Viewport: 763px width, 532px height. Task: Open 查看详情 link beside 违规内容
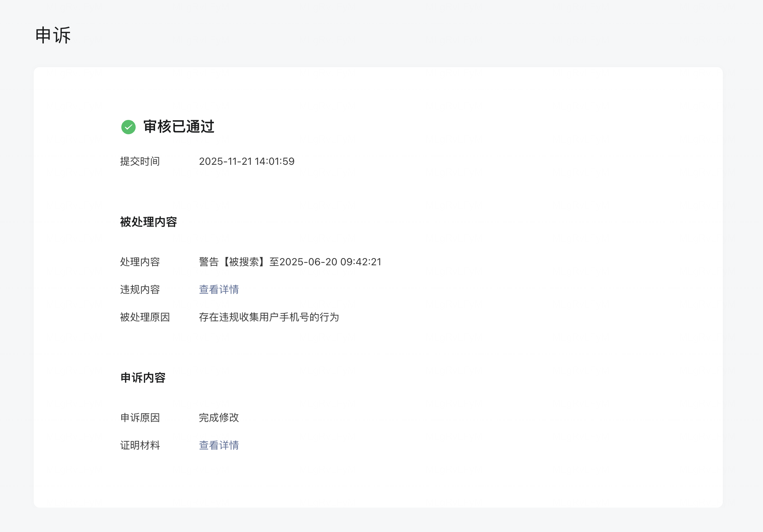[x=219, y=289]
